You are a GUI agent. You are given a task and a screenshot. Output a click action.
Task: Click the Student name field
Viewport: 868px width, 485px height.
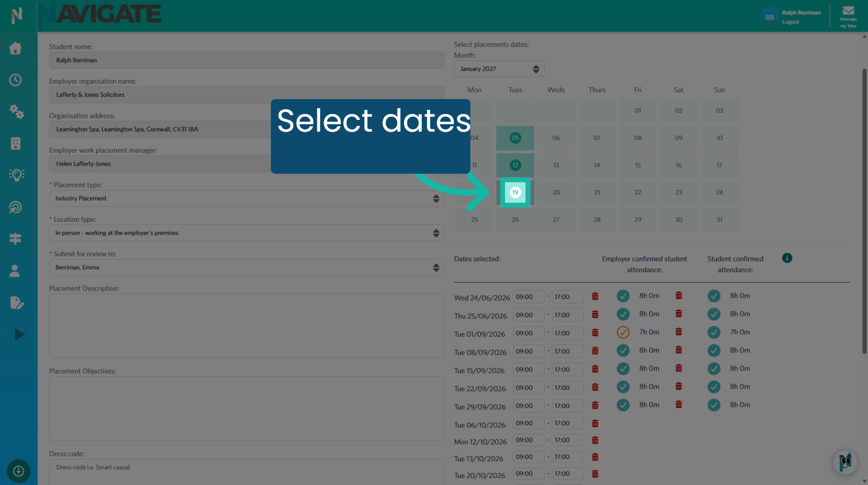pyautogui.click(x=247, y=60)
